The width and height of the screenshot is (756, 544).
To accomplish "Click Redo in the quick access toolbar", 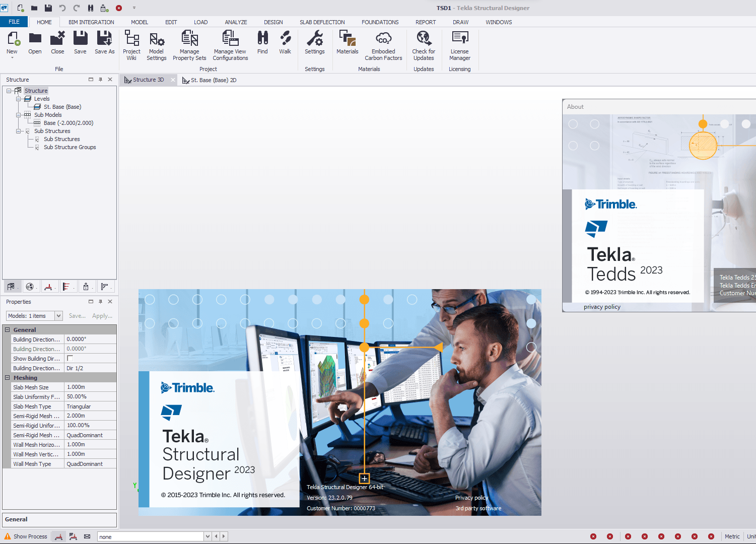I will [77, 8].
